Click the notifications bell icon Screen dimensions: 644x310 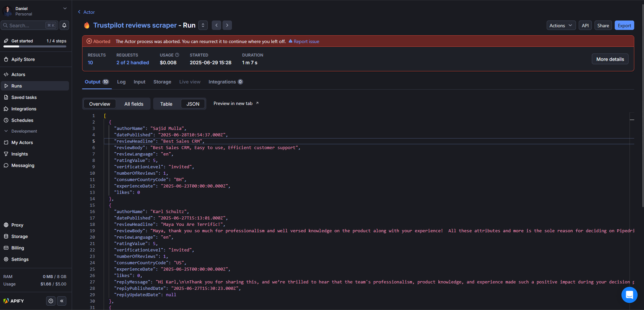pos(64,25)
